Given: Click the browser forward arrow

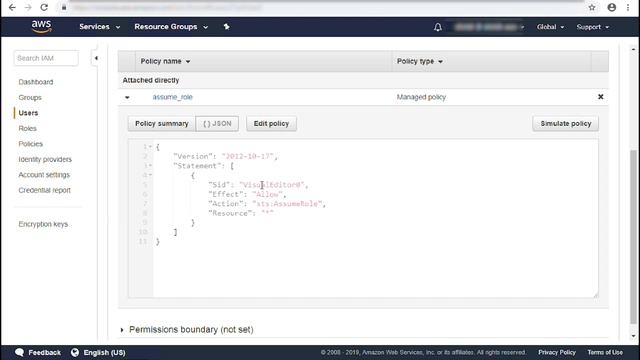Looking at the screenshot, I should (28, 7).
